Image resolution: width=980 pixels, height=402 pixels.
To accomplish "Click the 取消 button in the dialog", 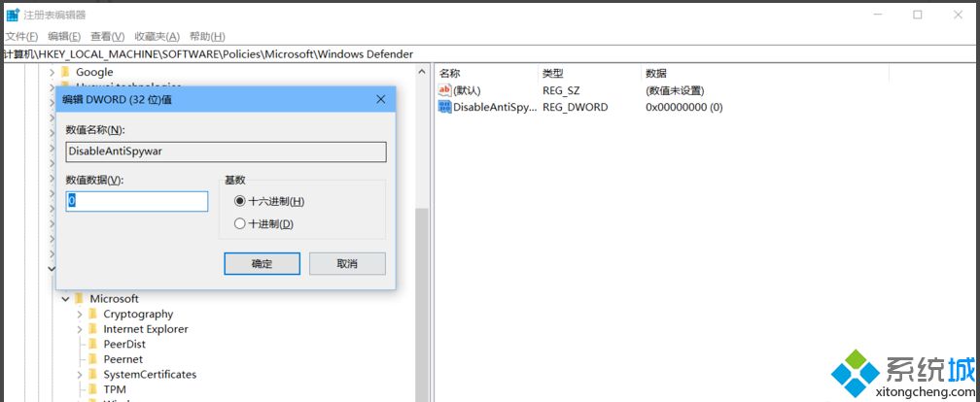I will 347,263.
